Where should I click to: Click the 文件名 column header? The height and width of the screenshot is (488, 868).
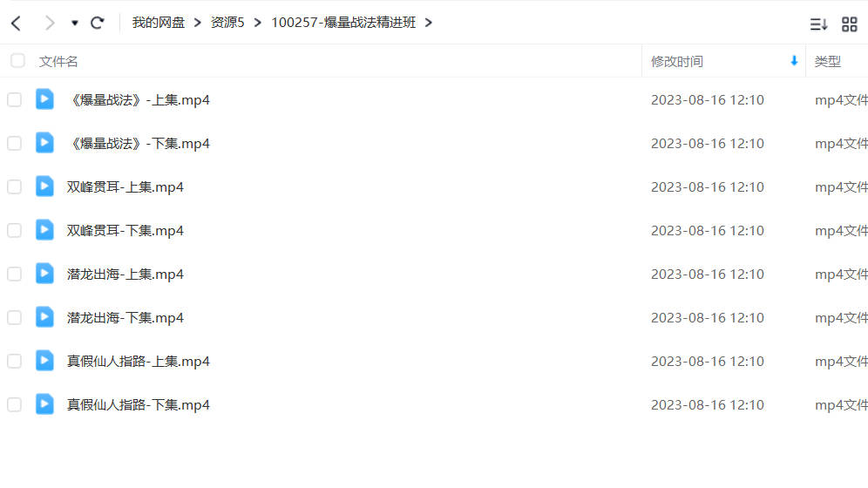pyautogui.click(x=58, y=61)
